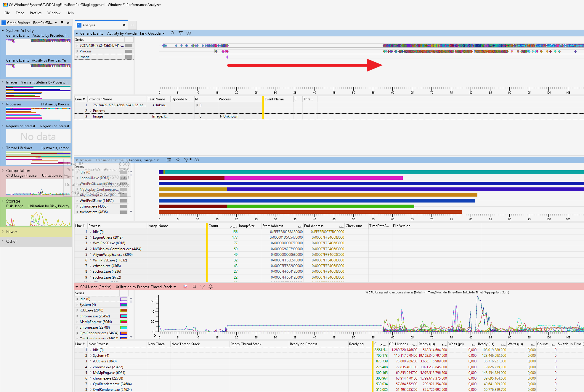Pin the Graph Explorer panel

coord(62,23)
